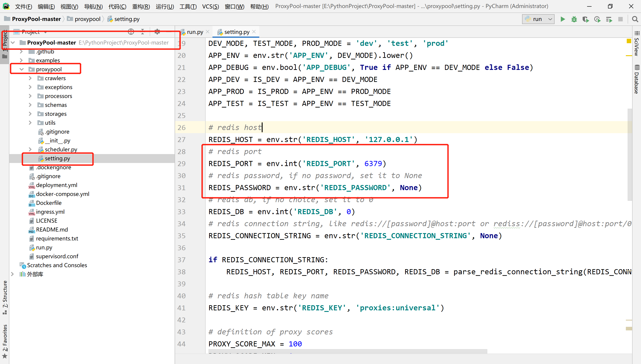Open the 代码(C) menu
Viewport: 641px width, 364px height.
point(118,6)
